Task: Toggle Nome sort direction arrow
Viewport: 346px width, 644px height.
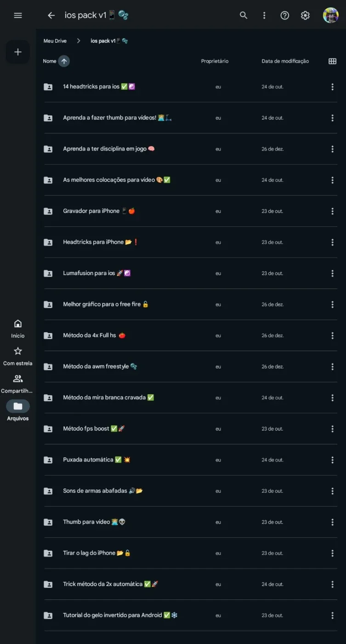Action: click(64, 61)
